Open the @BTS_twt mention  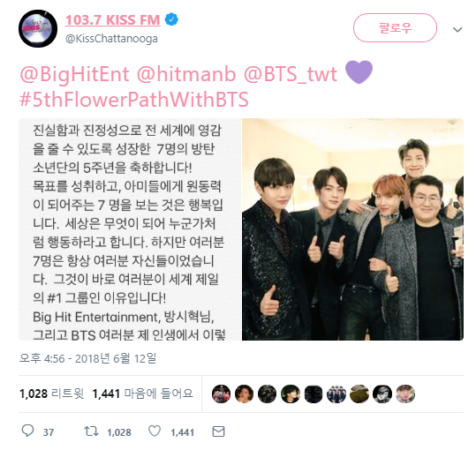291,74
